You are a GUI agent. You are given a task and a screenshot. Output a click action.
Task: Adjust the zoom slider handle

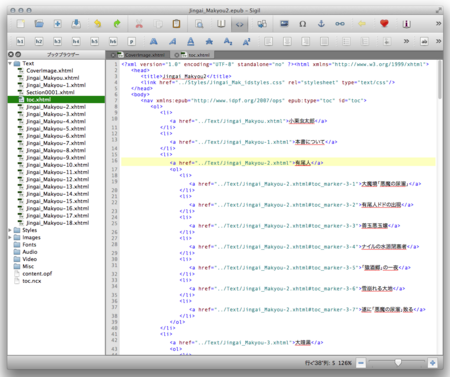pos(398,362)
